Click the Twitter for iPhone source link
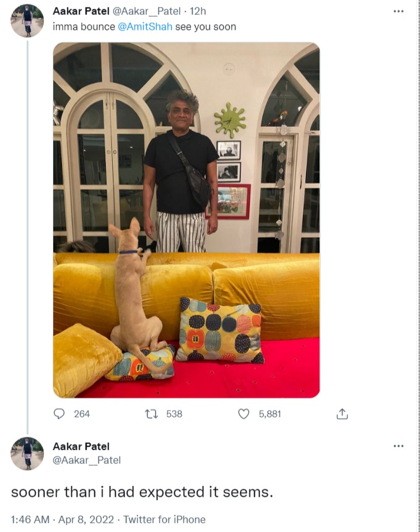Screen dimensions: 420x532 (164, 520)
